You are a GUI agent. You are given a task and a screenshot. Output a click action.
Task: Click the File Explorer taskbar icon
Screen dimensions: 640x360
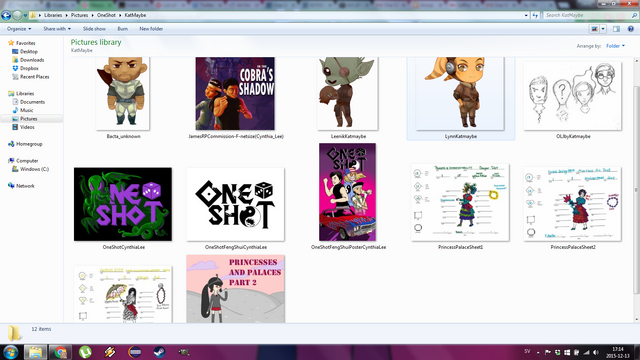(36, 352)
